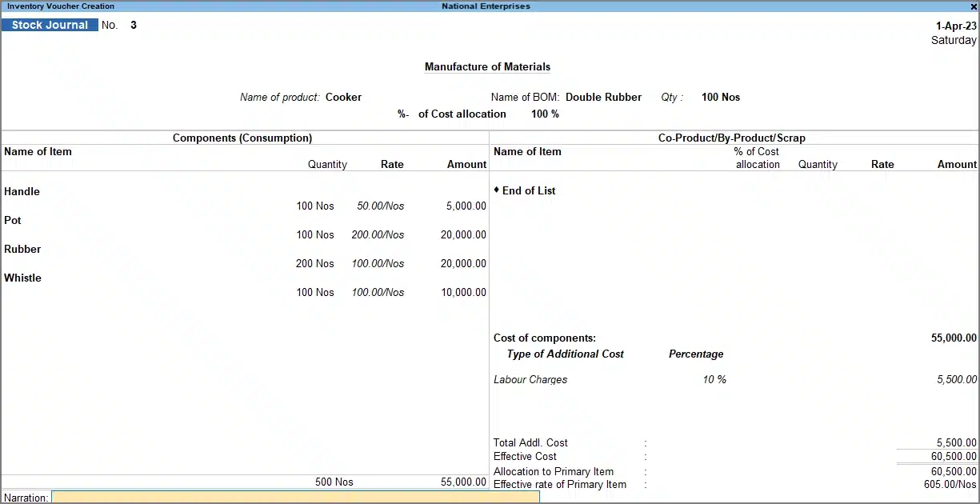
Task: Select the Handle component item
Action: pyautogui.click(x=22, y=191)
